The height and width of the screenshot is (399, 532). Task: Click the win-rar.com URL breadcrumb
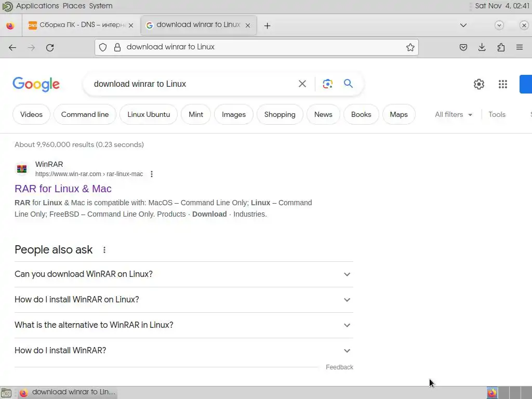click(x=89, y=174)
